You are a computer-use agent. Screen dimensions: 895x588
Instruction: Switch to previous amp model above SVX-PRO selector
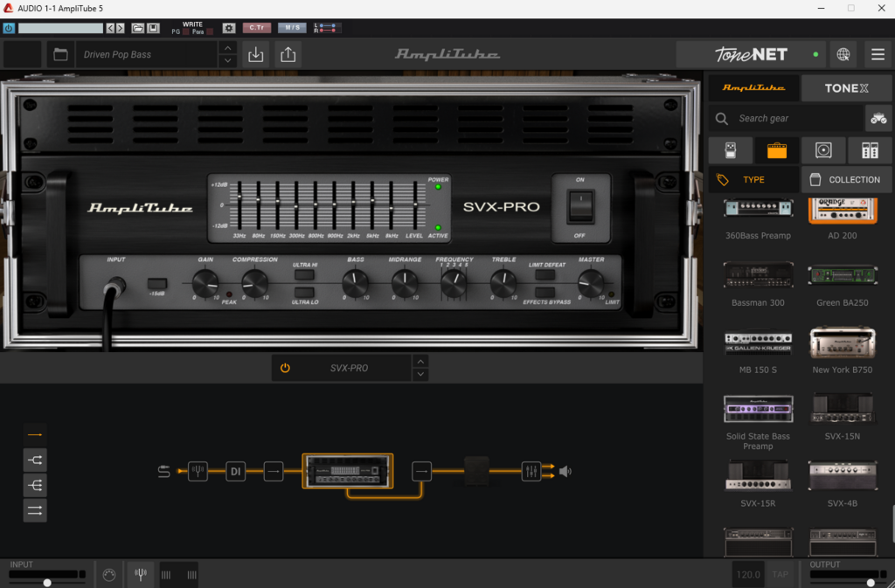tap(420, 362)
